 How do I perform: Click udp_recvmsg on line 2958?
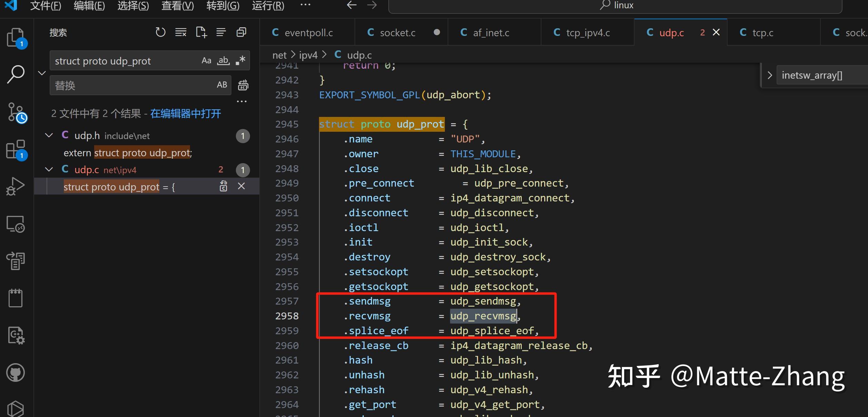[x=483, y=316]
